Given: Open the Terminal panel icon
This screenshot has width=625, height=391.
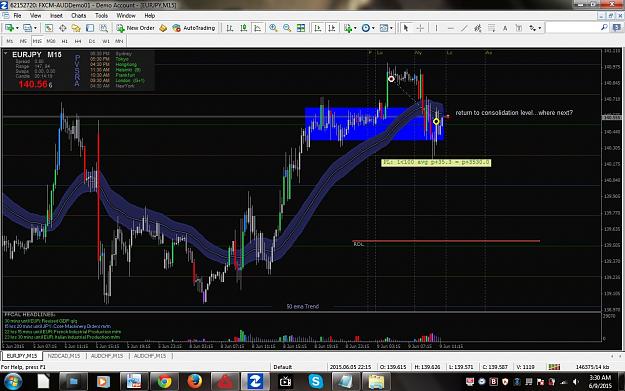Looking at the screenshot, I should point(90,28).
